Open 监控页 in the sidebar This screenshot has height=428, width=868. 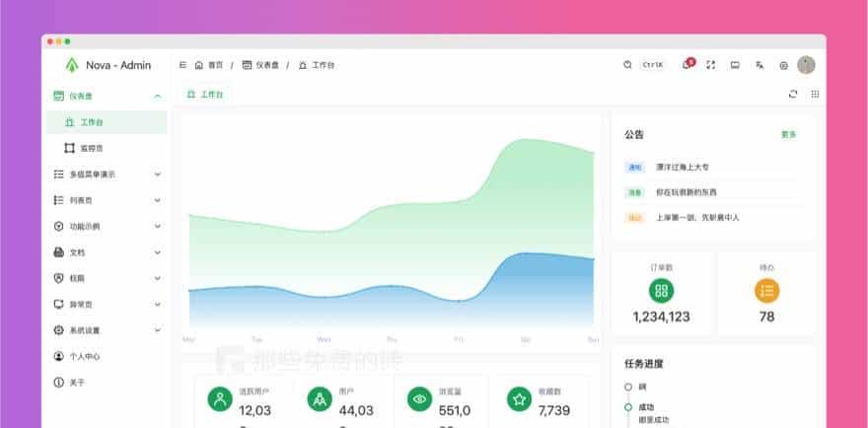[107, 148]
